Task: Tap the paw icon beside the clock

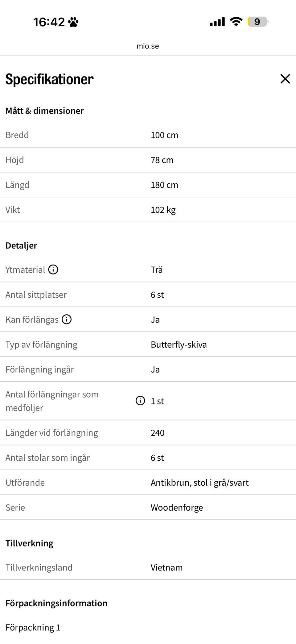Action: 73,22
